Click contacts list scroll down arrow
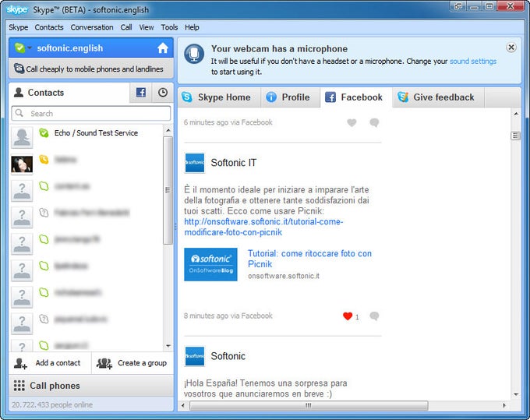 [x=168, y=346]
